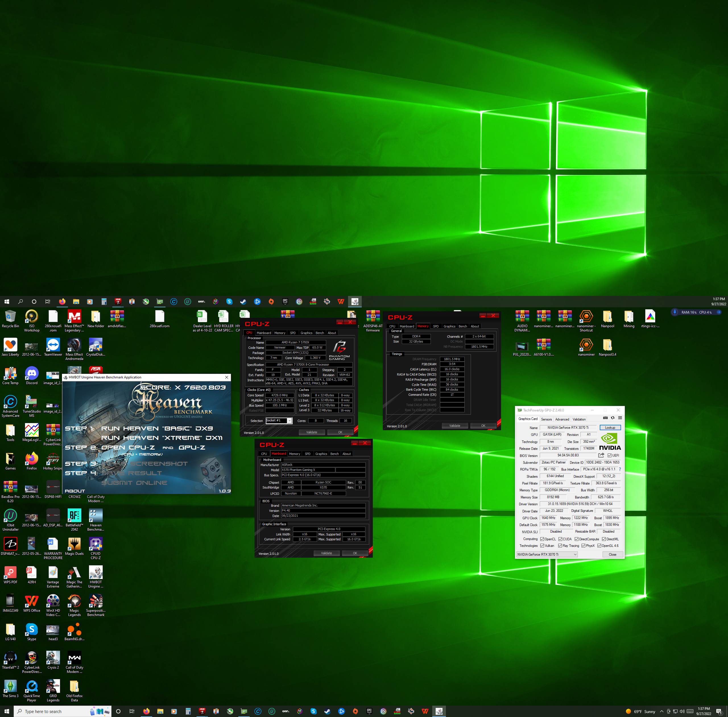
Task: Open File Explorer from the bottom taskbar
Action: tap(160, 711)
